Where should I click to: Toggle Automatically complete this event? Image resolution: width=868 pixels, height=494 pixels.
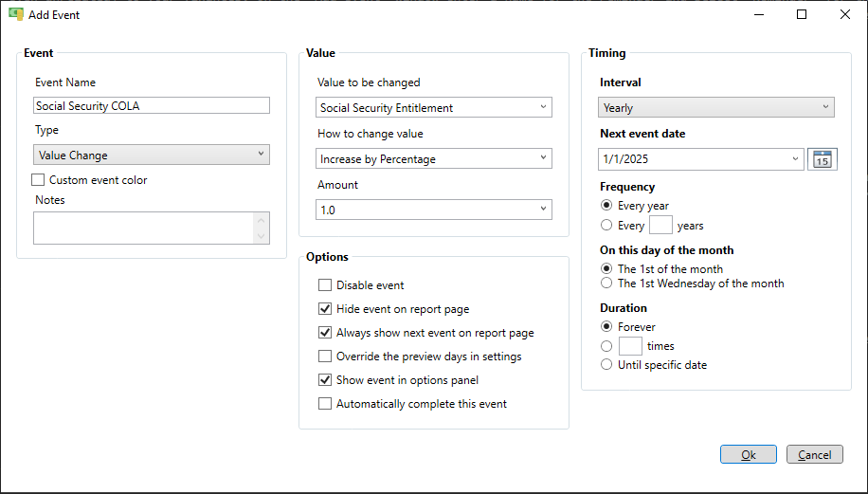coord(325,404)
